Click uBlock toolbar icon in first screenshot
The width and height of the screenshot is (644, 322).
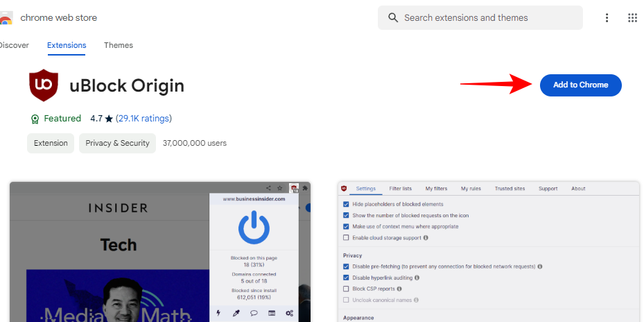(294, 188)
